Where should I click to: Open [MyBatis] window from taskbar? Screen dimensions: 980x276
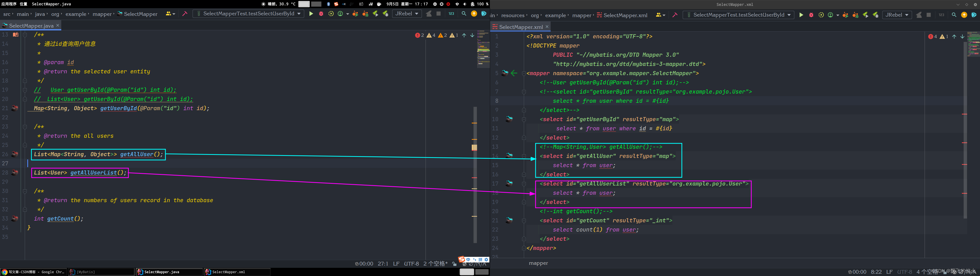[101, 272]
